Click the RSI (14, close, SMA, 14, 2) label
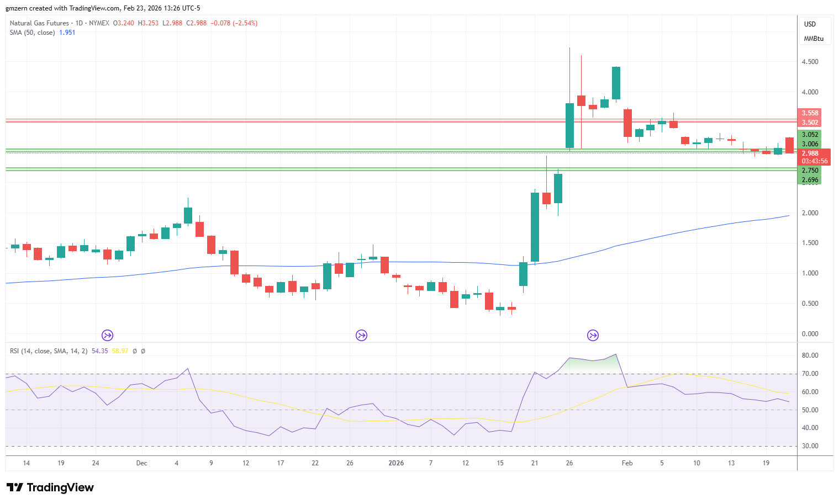Screen dimensions: 839x504 (x=49, y=351)
